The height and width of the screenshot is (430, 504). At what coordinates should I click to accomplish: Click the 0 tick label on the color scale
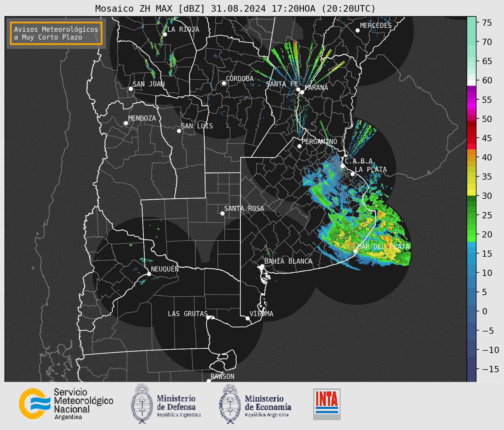[485, 312]
